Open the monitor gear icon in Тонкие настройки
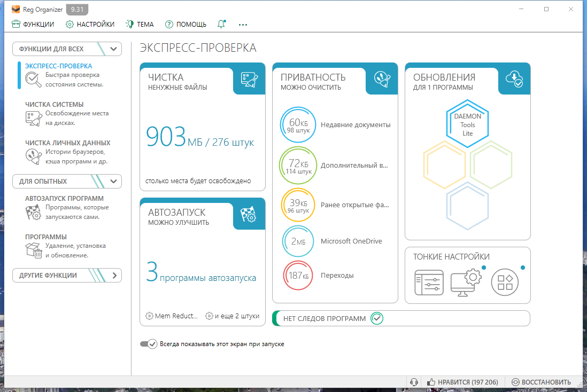This screenshot has height=392, width=587. pyautogui.click(x=466, y=283)
